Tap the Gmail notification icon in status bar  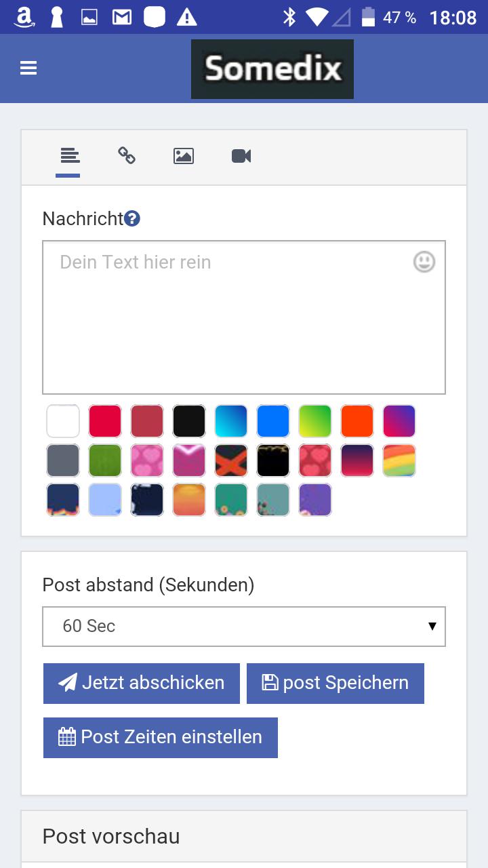point(122,17)
